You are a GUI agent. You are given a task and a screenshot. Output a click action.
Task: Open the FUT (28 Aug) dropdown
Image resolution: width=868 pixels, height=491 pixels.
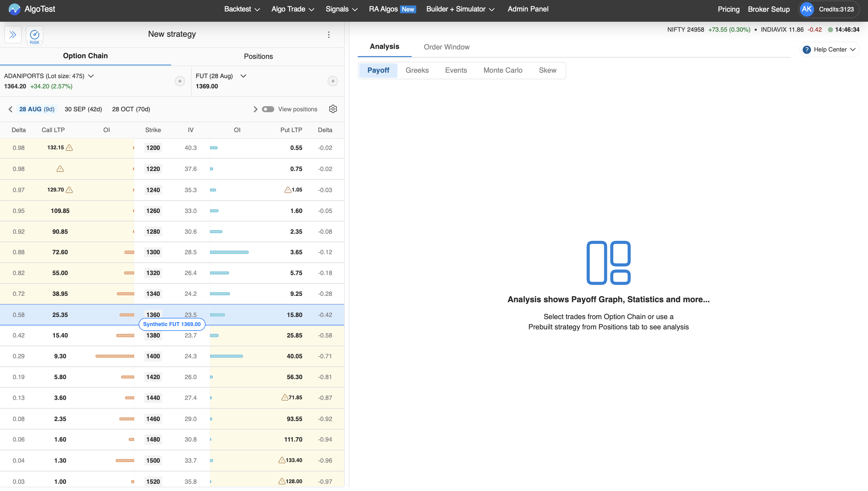pos(243,76)
